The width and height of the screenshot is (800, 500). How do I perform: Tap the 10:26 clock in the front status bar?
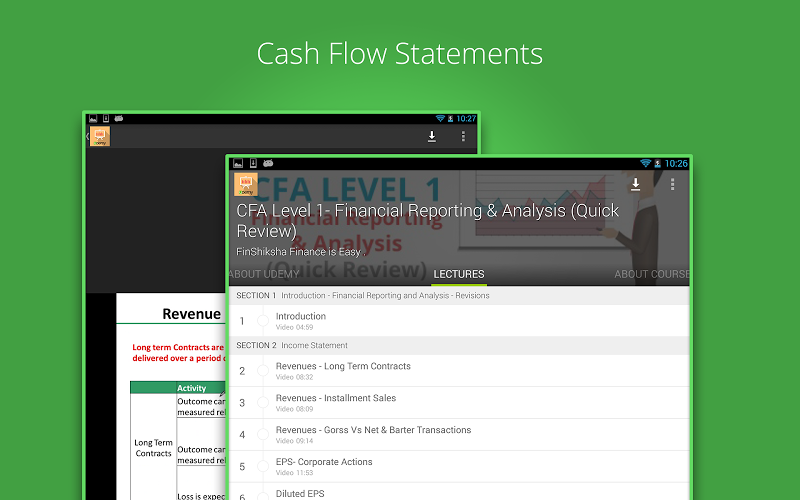[676, 163]
